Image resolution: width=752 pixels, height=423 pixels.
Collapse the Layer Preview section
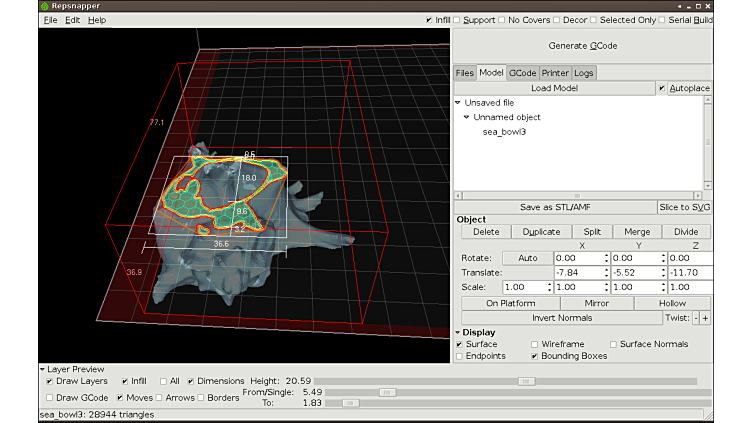[x=43, y=369]
